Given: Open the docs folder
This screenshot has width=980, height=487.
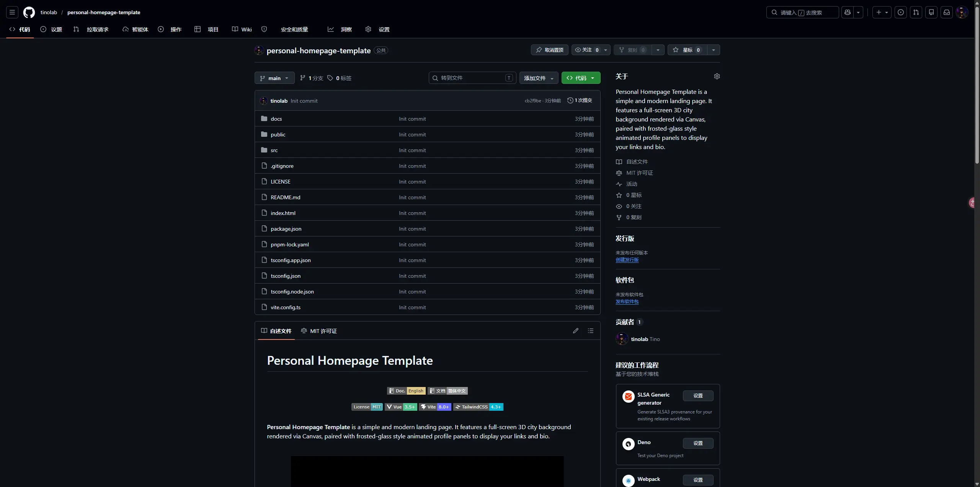Looking at the screenshot, I should click(x=276, y=119).
